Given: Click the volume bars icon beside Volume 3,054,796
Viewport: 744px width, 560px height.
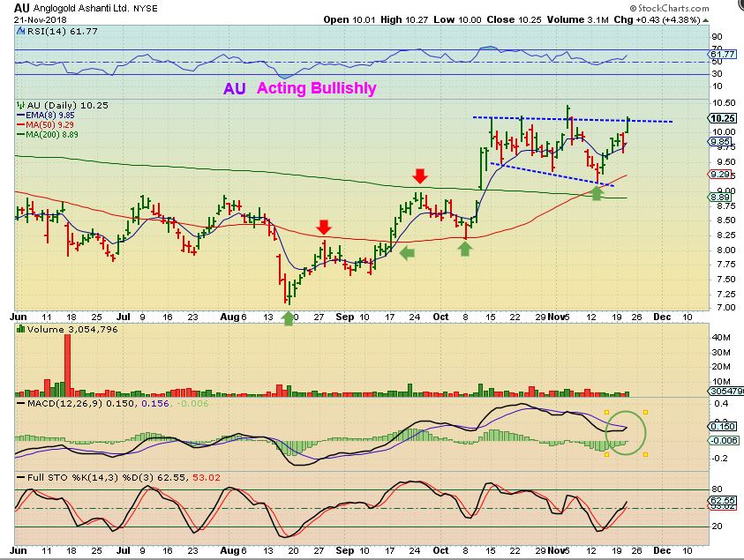Looking at the screenshot, I should click(x=21, y=329).
